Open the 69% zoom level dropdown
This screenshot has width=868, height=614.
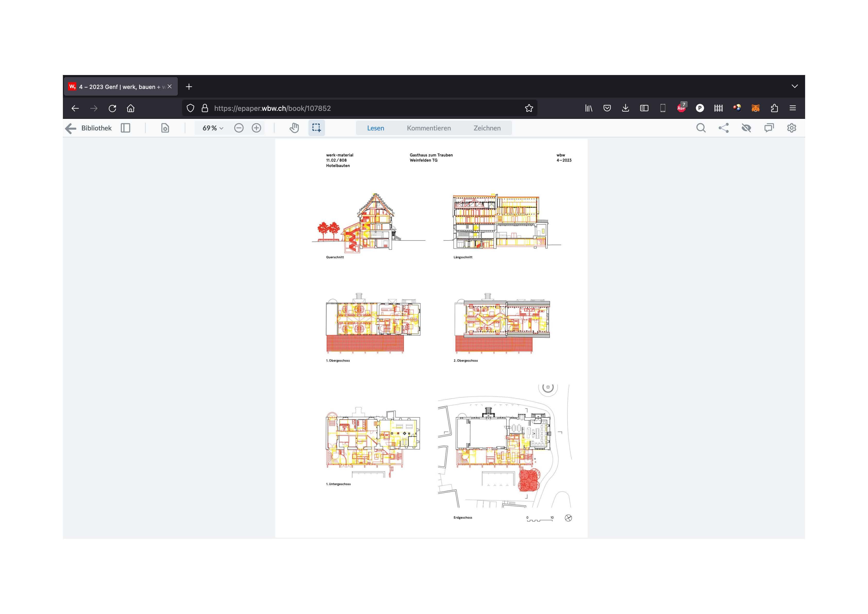coord(212,128)
